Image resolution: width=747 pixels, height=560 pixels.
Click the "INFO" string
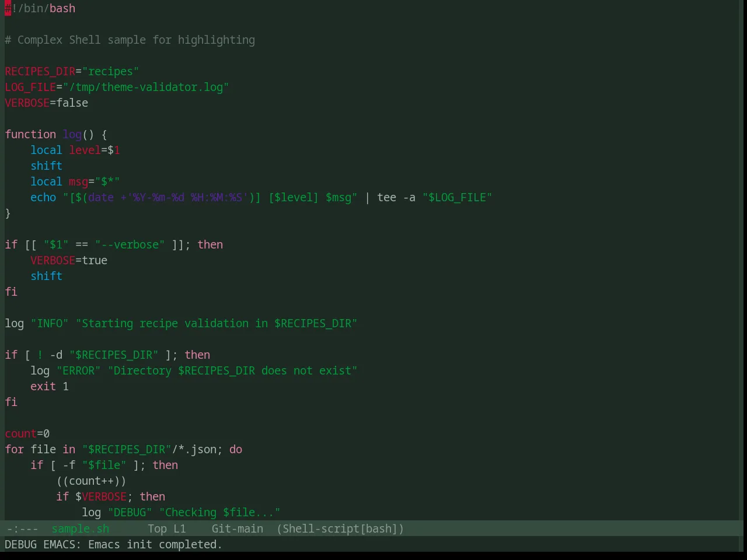point(50,324)
